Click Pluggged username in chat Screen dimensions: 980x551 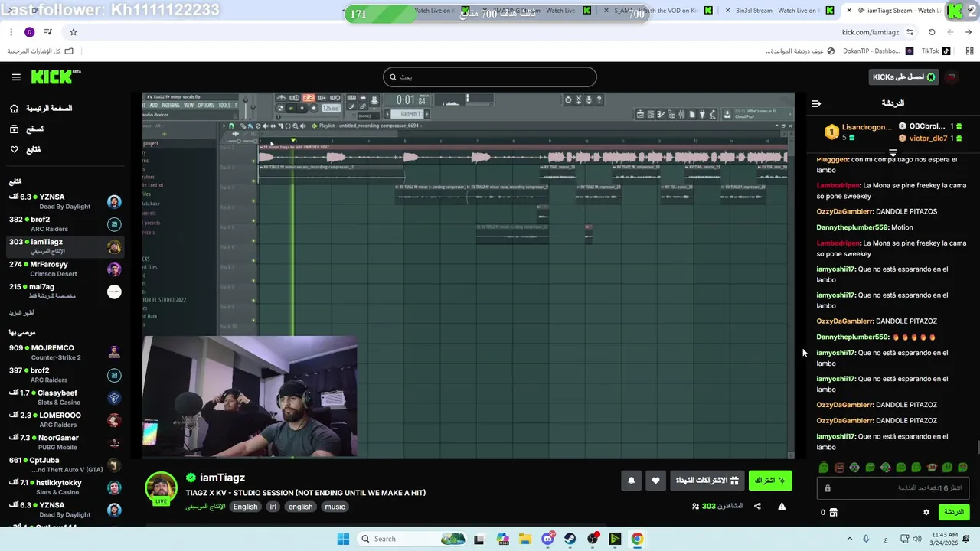[832, 159]
